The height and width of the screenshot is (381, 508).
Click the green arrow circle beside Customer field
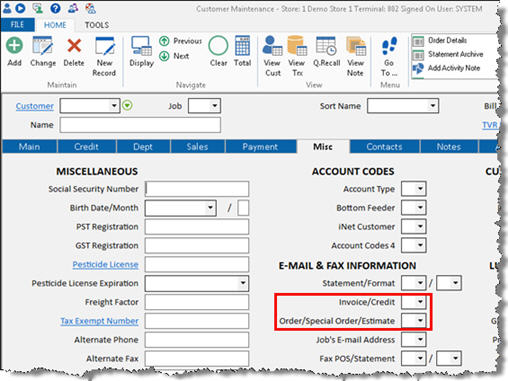pos(127,106)
